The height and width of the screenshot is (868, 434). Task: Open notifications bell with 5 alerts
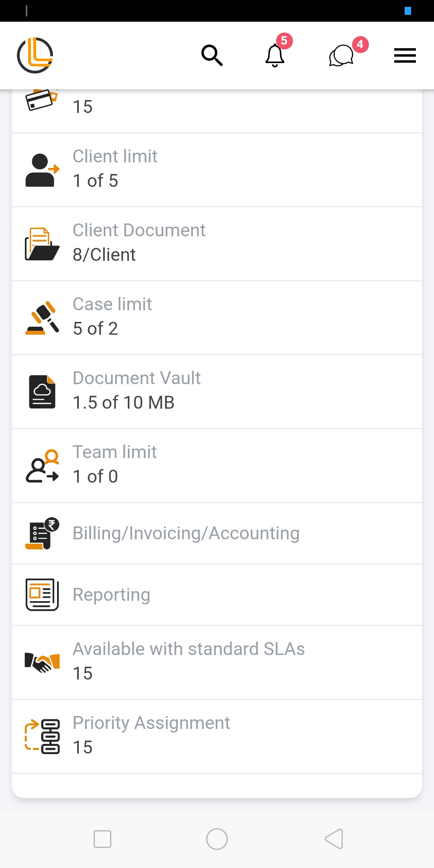(x=275, y=55)
